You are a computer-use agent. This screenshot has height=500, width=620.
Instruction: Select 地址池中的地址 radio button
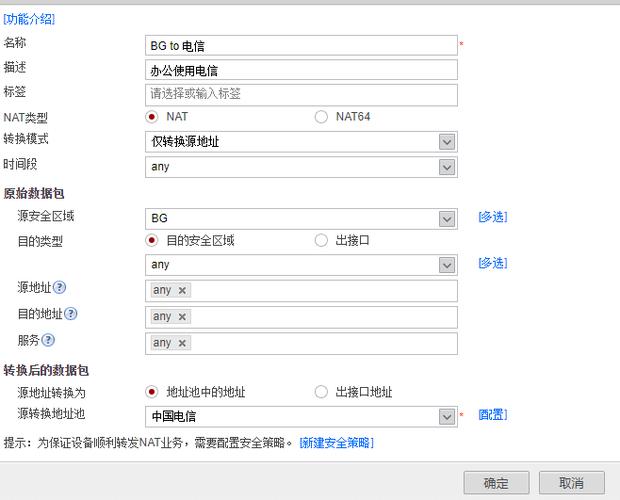click(151, 392)
